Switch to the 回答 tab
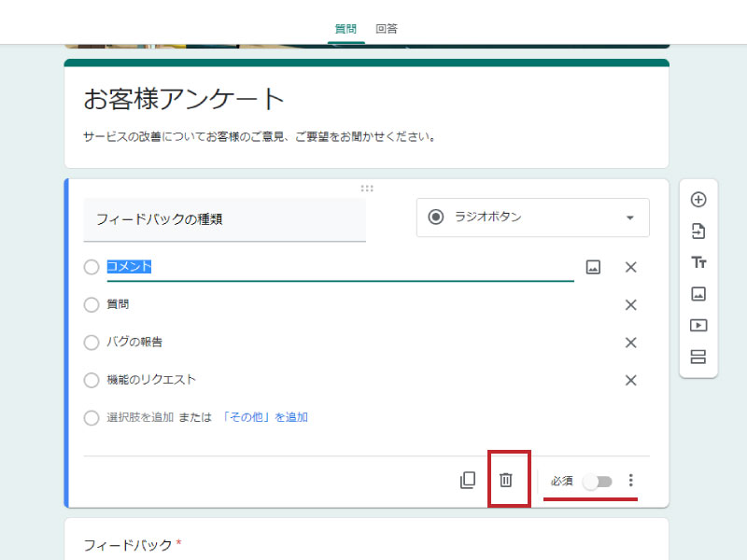This screenshot has height=560, width=747. point(387,29)
